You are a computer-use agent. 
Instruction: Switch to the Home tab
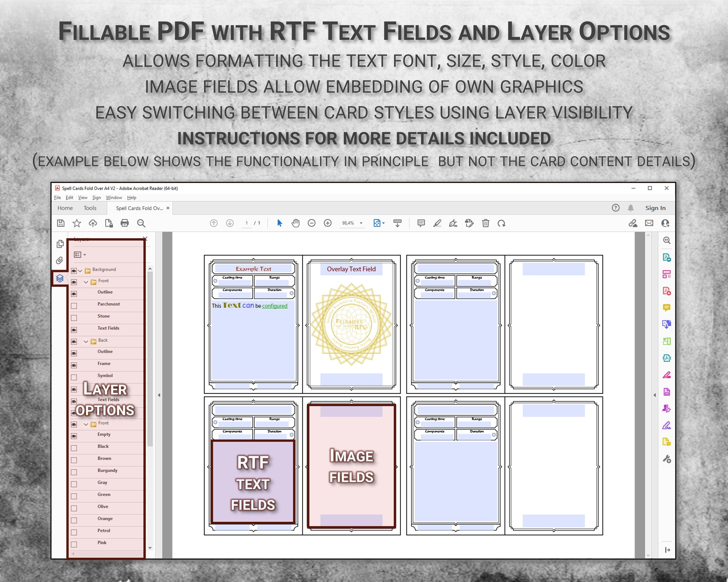(65, 208)
